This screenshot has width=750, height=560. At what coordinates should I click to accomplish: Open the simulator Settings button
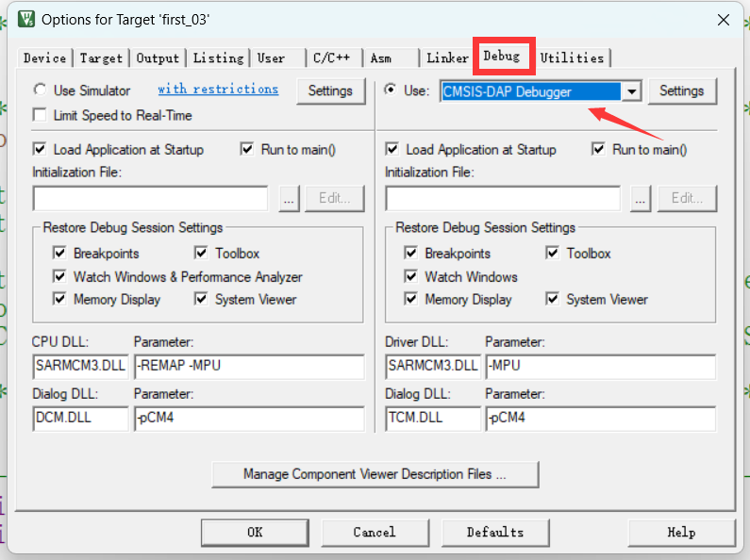[x=330, y=91]
